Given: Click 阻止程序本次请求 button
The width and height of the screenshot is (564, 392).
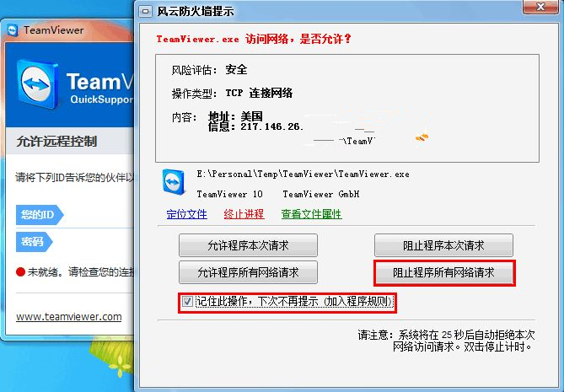Looking at the screenshot, I should click(443, 245).
